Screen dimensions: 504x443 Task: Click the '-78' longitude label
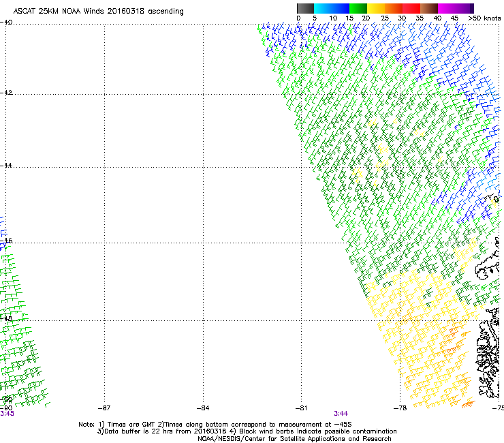point(400,408)
